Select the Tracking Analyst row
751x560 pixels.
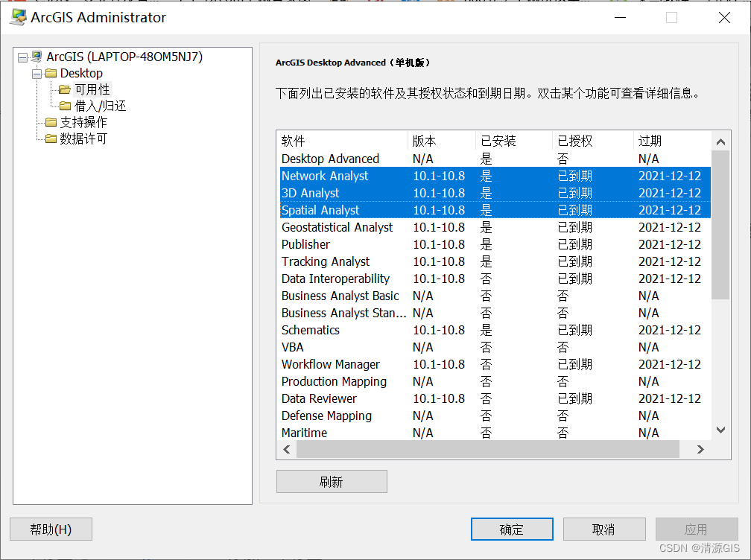point(494,261)
